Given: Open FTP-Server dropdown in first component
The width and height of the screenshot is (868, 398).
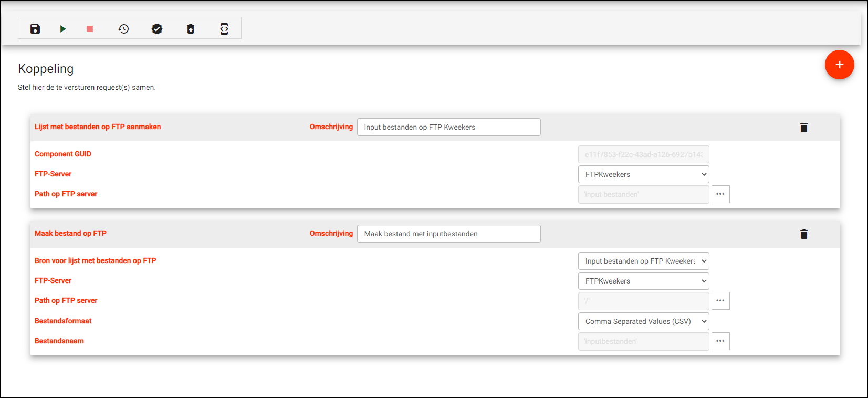Looking at the screenshot, I should click(x=643, y=174).
